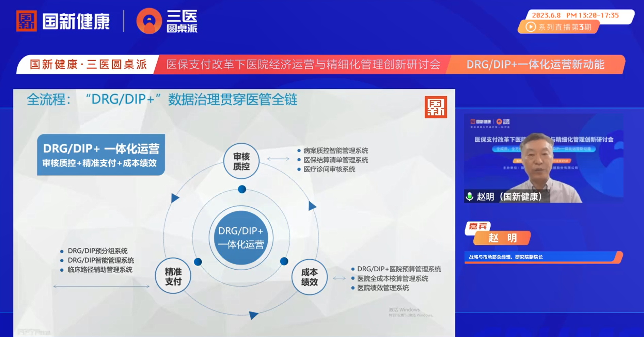Click the green microphone icon by 赵明
This screenshot has height=337, width=644.
[x=470, y=196]
